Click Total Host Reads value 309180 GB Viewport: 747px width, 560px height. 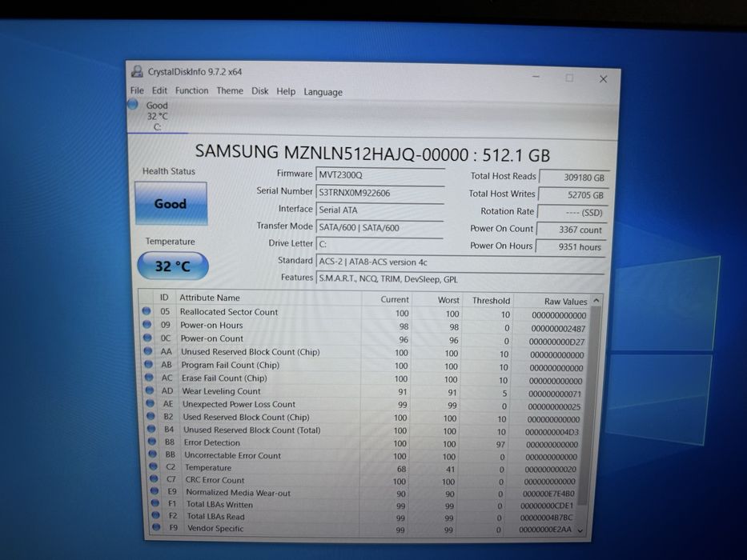coord(575,177)
